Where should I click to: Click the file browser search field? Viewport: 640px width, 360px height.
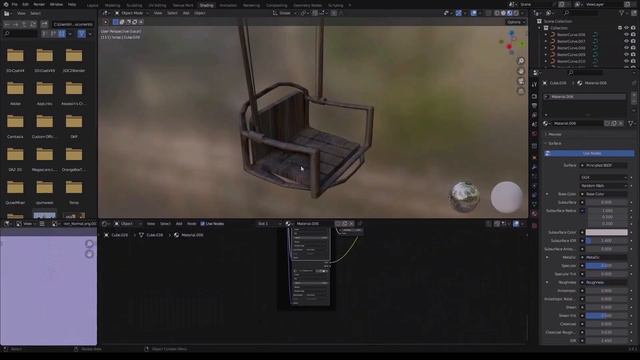(x=20, y=34)
